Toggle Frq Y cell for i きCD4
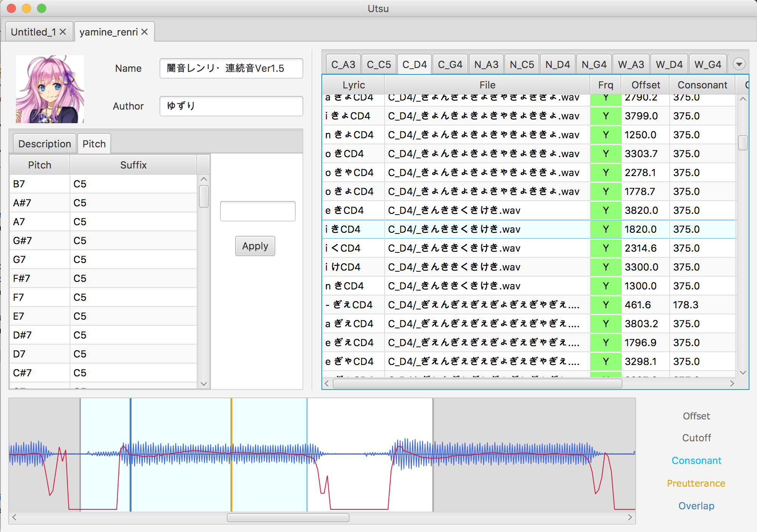The width and height of the screenshot is (757, 532). coord(605,229)
